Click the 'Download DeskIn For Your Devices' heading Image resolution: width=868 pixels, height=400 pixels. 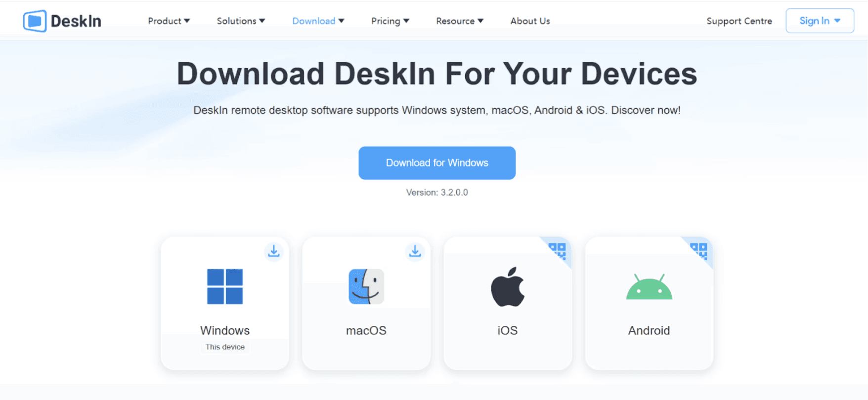click(437, 74)
